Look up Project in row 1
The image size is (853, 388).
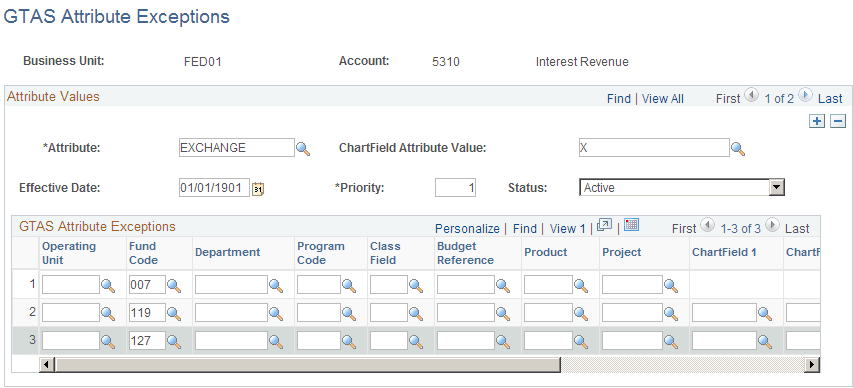pyautogui.click(x=671, y=285)
